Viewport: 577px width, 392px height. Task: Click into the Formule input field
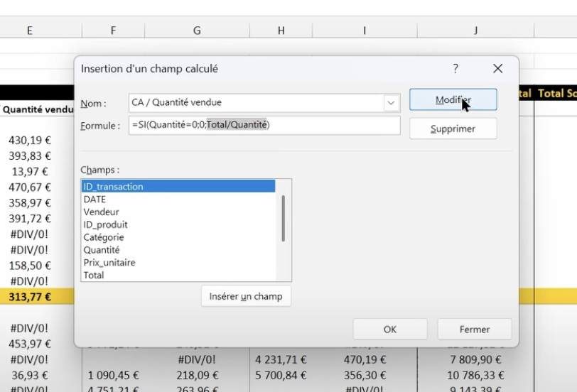[264, 125]
